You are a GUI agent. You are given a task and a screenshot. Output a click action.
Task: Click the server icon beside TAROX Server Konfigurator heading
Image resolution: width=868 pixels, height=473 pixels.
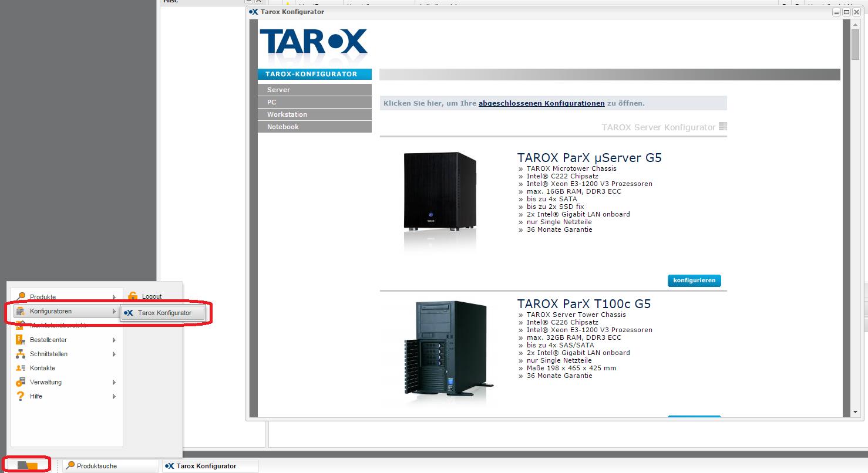[x=723, y=127]
